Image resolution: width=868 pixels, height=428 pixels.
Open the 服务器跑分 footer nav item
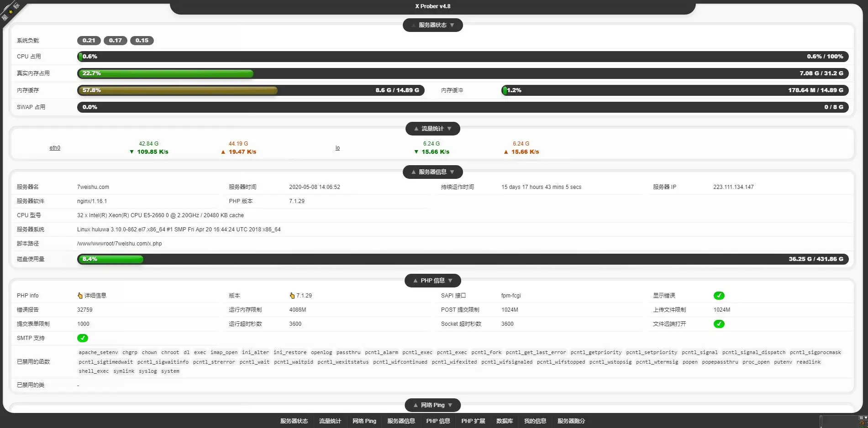click(571, 421)
